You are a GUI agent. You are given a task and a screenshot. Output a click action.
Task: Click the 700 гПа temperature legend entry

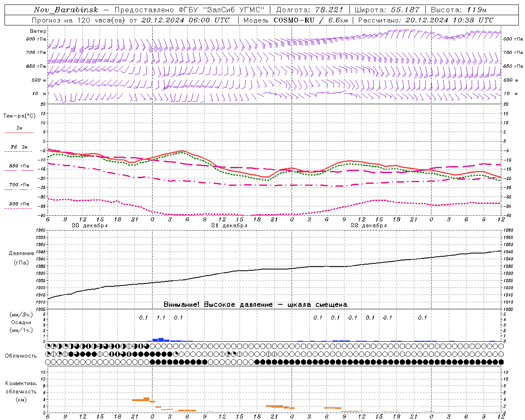coord(19,185)
